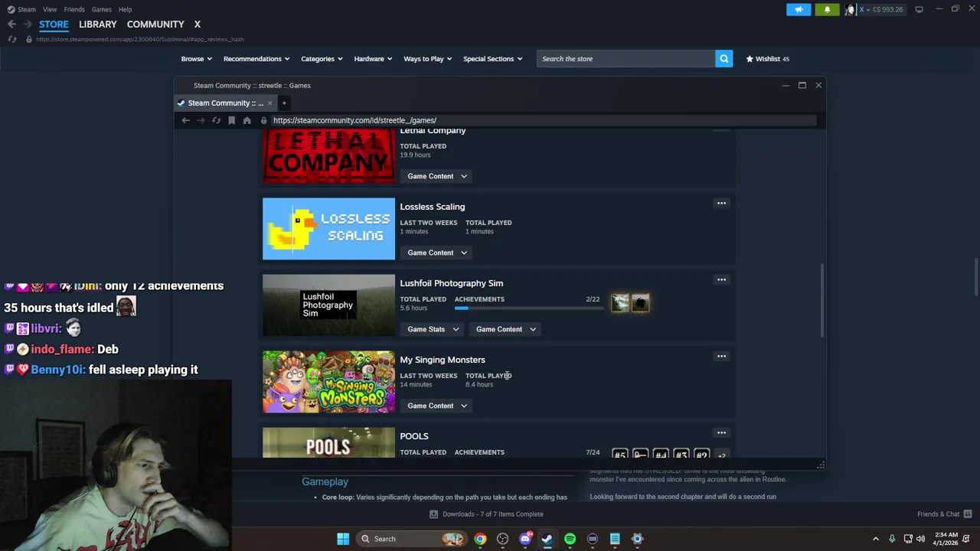
Task: Open the Notepad taskbar icon
Action: pos(615,539)
